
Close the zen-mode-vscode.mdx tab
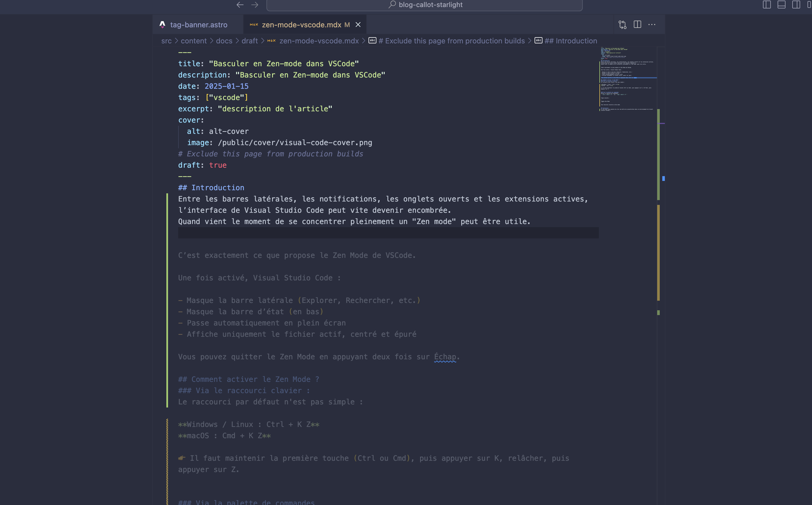pos(358,25)
